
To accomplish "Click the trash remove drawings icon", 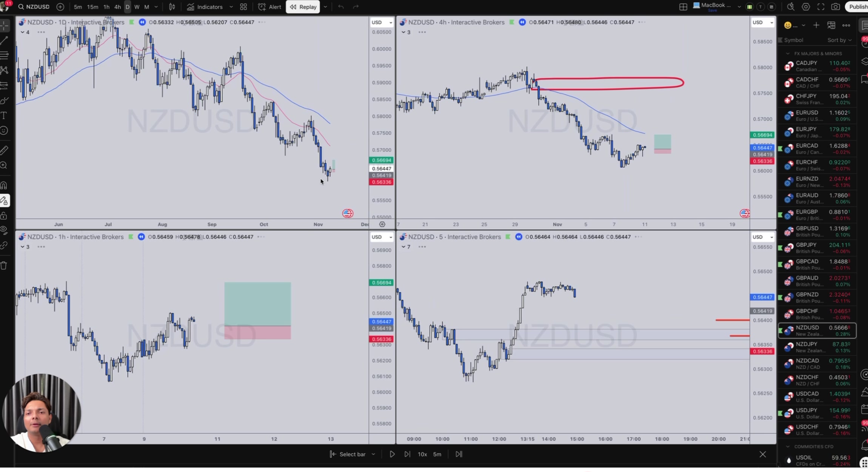I will click(4, 265).
